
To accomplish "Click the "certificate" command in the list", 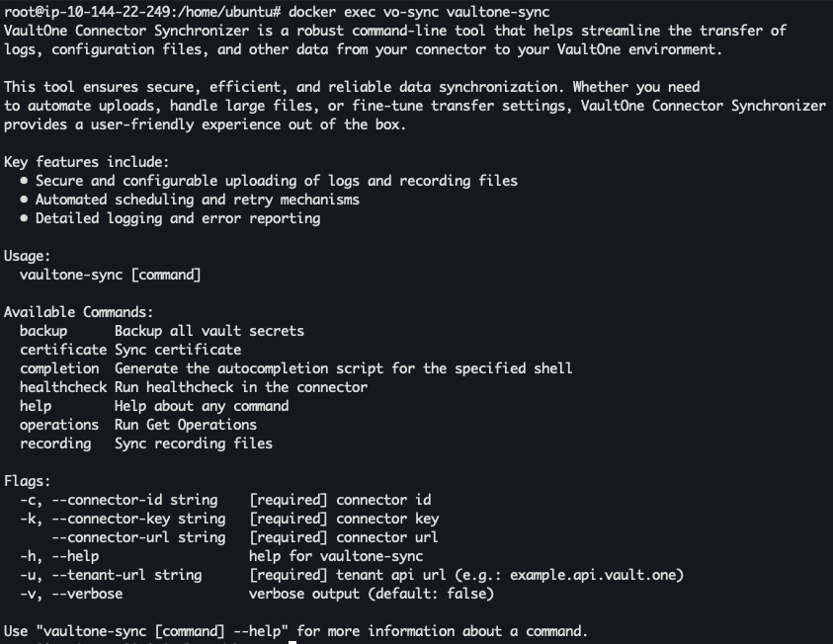I will pos(62,350).
